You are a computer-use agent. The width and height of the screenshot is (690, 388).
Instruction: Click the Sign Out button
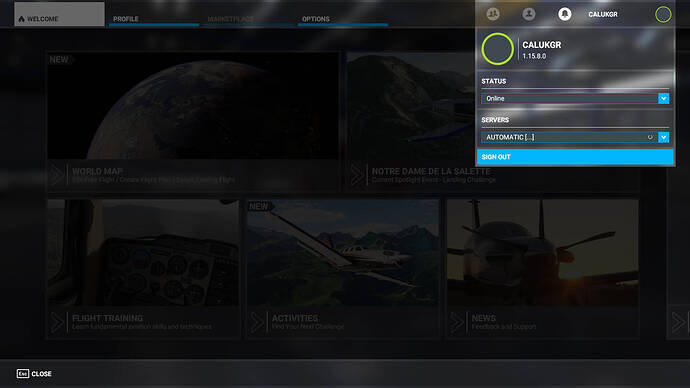pos(575,157)
